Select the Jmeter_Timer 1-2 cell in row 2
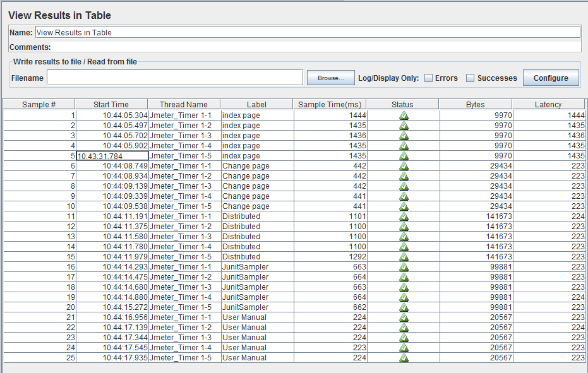Viewport: 588px width, 373px height. point(184,126)
